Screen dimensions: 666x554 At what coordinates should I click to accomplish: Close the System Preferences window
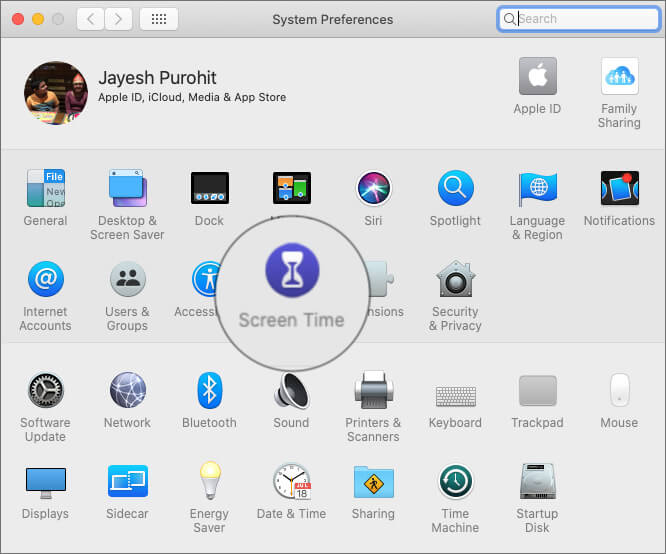[x=18, y=19]
